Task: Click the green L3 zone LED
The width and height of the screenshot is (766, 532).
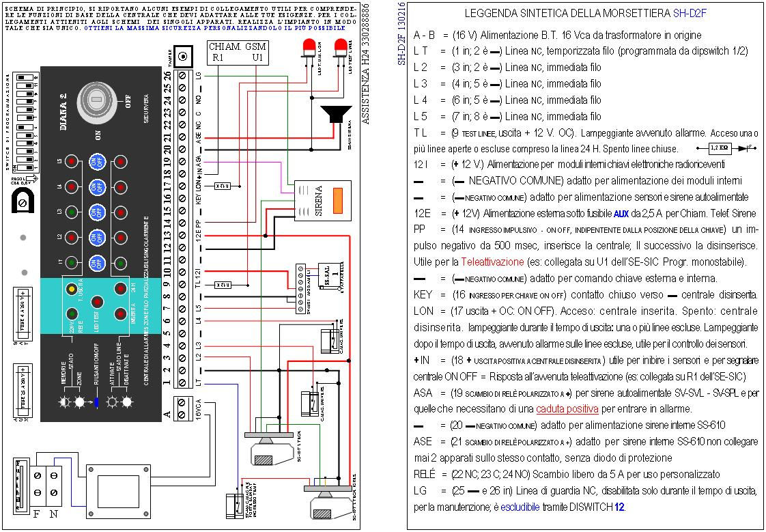Action: [72, 212]
